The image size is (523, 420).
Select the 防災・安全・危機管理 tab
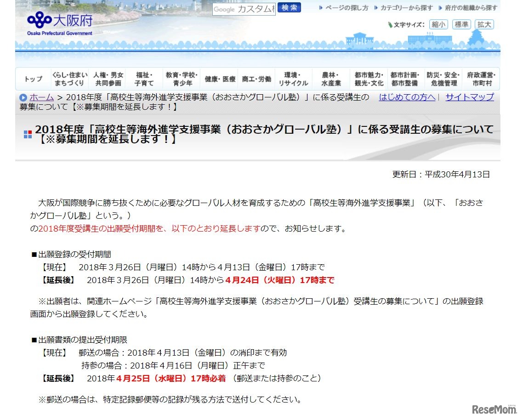[x=443, y=79]
